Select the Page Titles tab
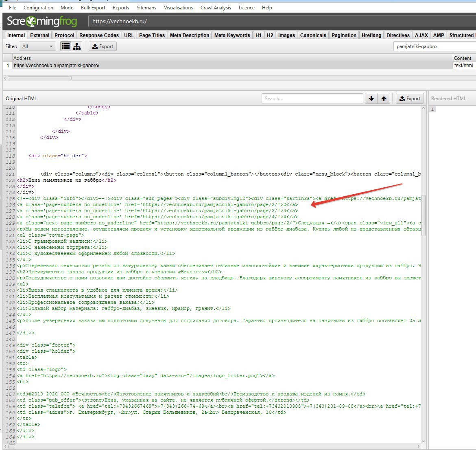Viewport: 476px width, 450px height. click(152, 35)
